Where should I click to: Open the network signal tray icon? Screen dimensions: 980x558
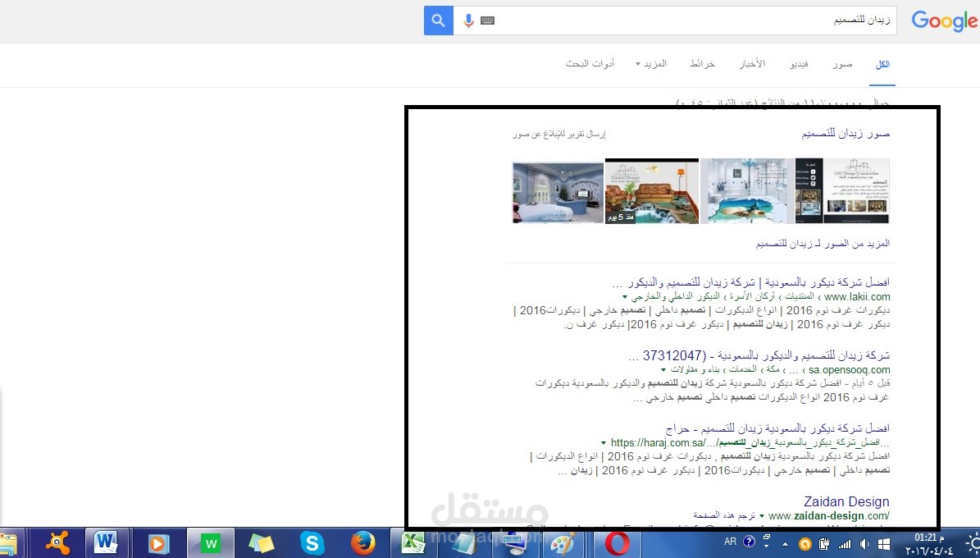pos(845,543)
